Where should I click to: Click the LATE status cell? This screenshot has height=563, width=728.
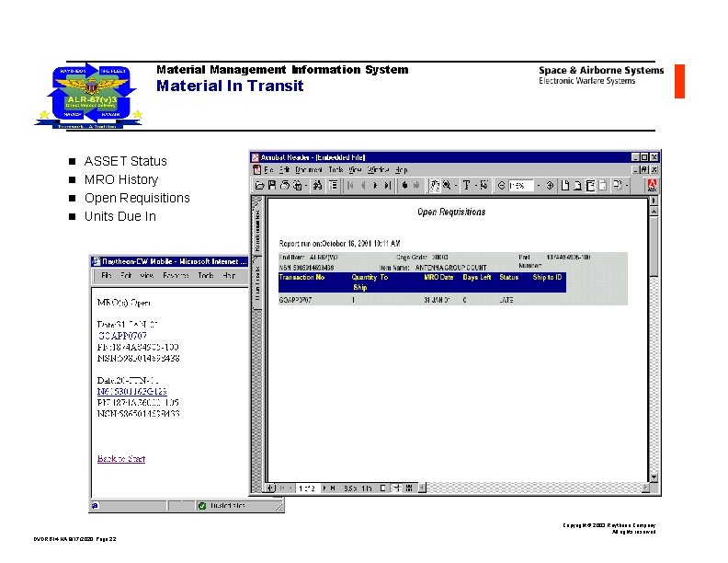pos(506,300)
